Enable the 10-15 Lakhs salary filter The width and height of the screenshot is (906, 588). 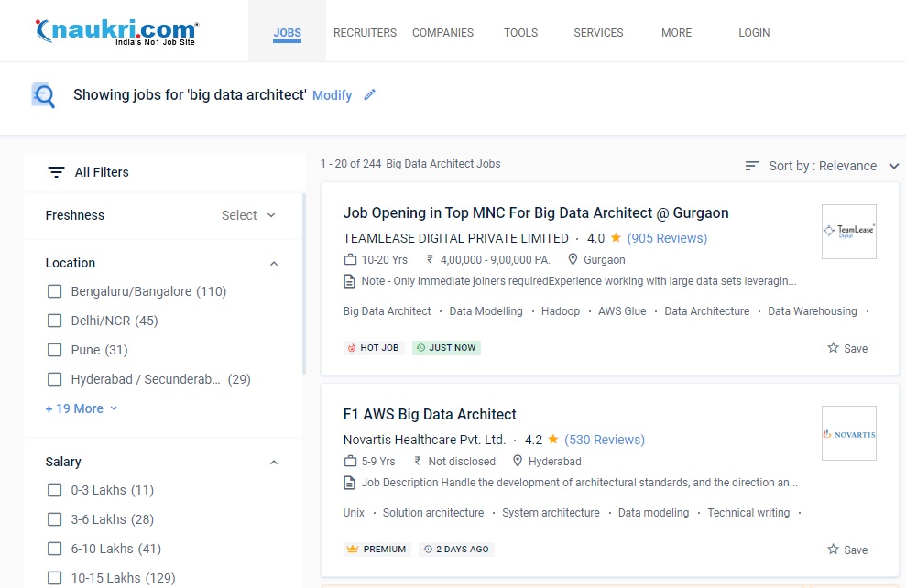click(55, 578)
